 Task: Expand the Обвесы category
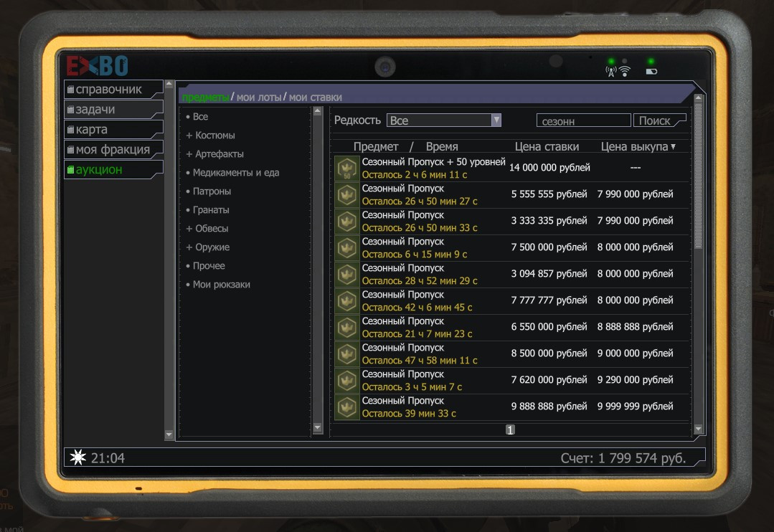pyautogui.click(x=207, y=229)
